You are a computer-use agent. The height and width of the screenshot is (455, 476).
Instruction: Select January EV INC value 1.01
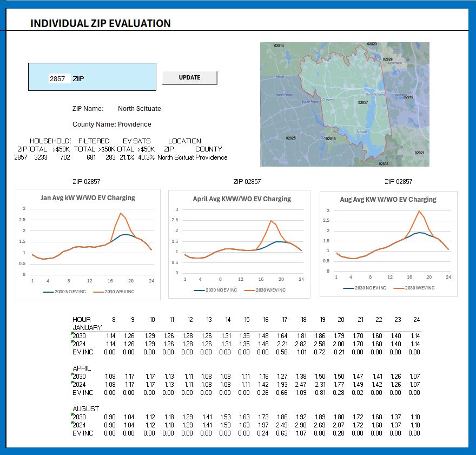tap(302, 352)
